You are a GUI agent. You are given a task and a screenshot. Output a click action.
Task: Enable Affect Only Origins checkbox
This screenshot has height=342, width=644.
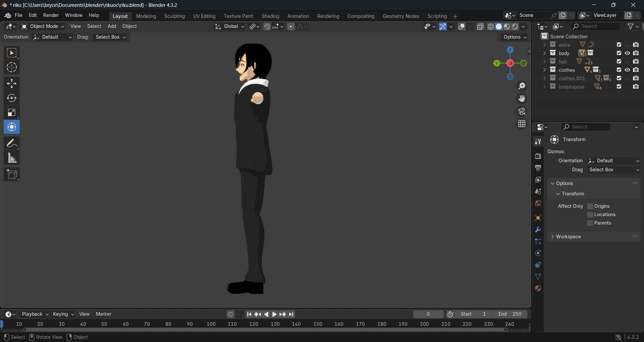coord(590,206)
